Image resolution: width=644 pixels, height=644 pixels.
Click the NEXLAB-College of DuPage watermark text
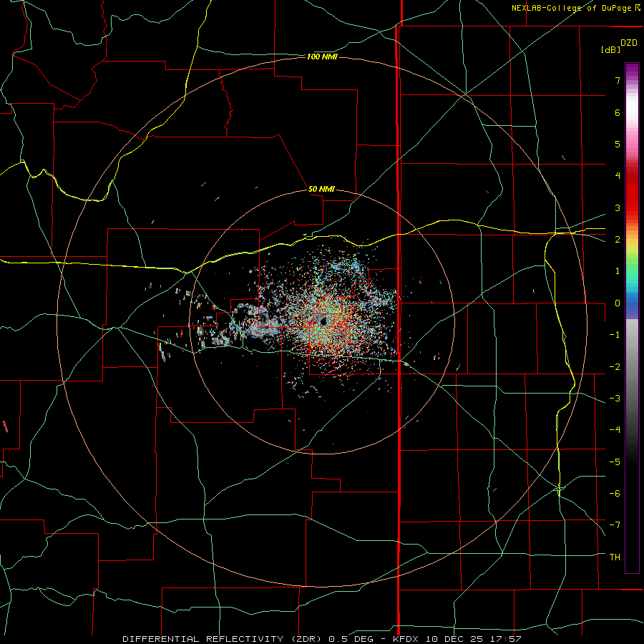[575, 8]
